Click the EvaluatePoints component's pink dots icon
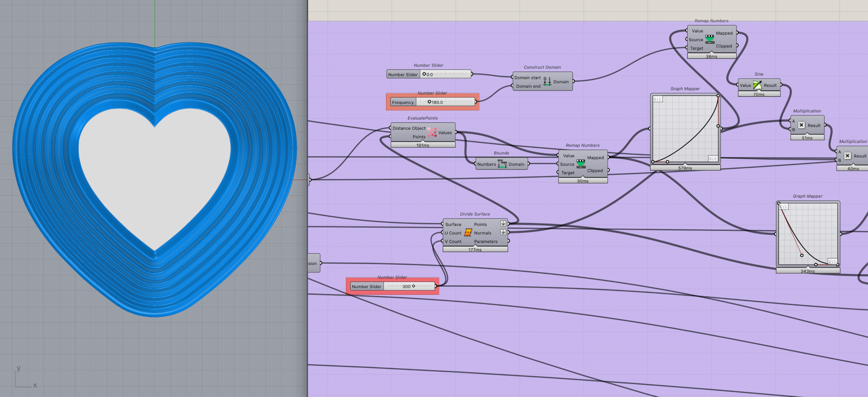The image size is (868, 397). (432, 132)
